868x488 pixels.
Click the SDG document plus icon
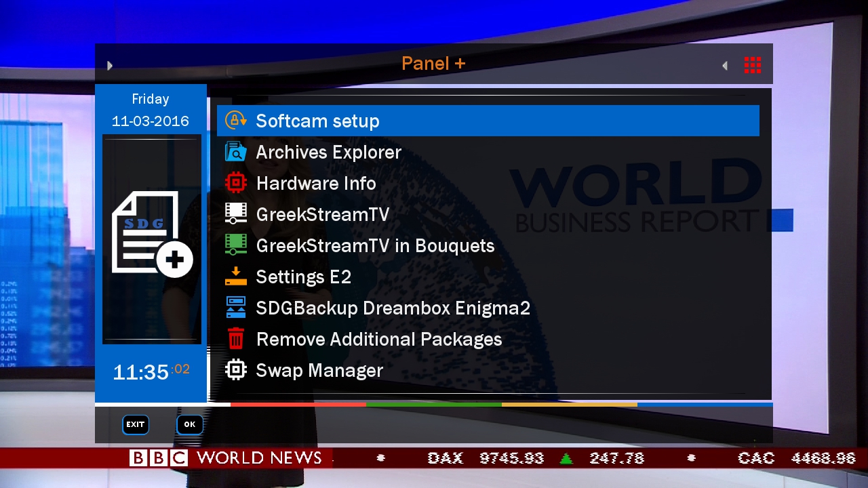coord(152,234)
